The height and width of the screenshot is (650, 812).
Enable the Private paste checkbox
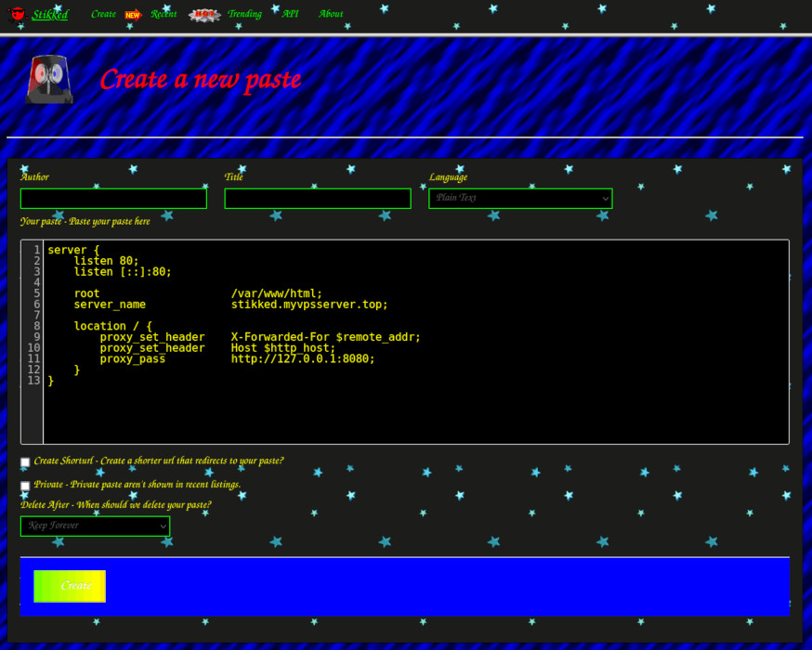coord(24,485)
